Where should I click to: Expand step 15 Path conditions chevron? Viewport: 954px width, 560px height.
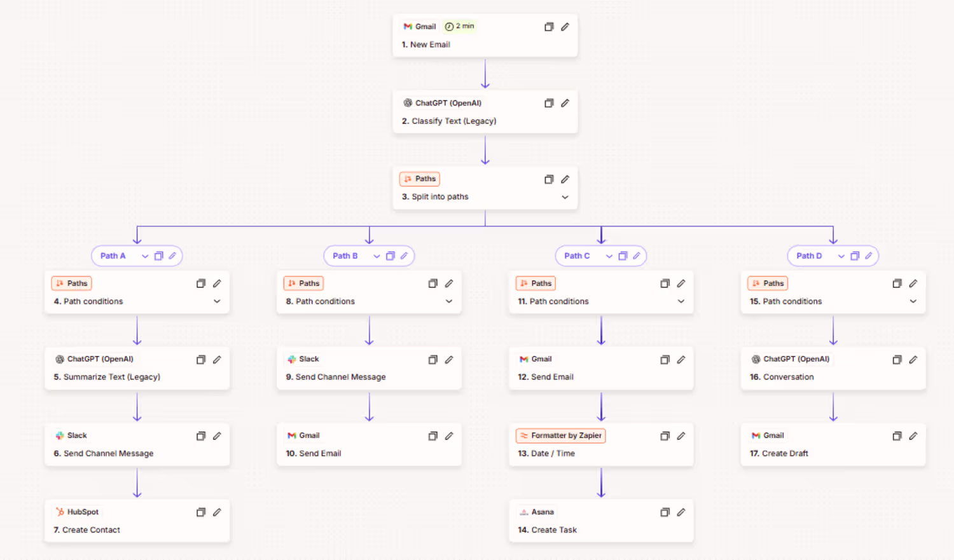click(x=913, y=301)
